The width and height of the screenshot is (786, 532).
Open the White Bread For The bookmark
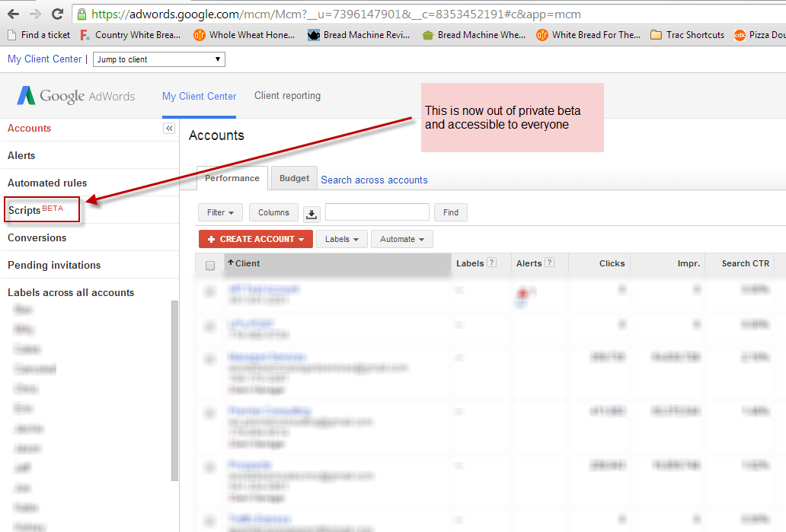tap(589, 35)
